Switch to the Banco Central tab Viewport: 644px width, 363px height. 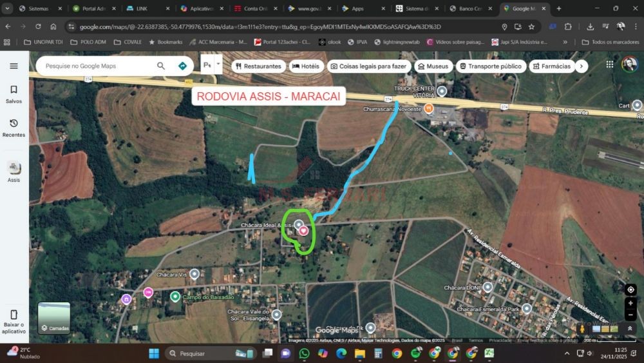coord(469,8)
